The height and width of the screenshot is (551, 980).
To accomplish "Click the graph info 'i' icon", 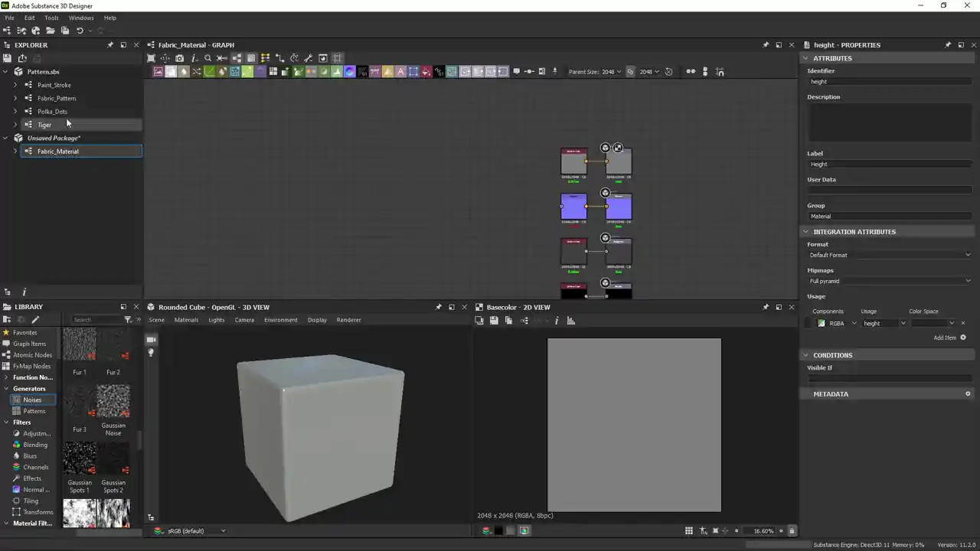I will tap(194, 58).
